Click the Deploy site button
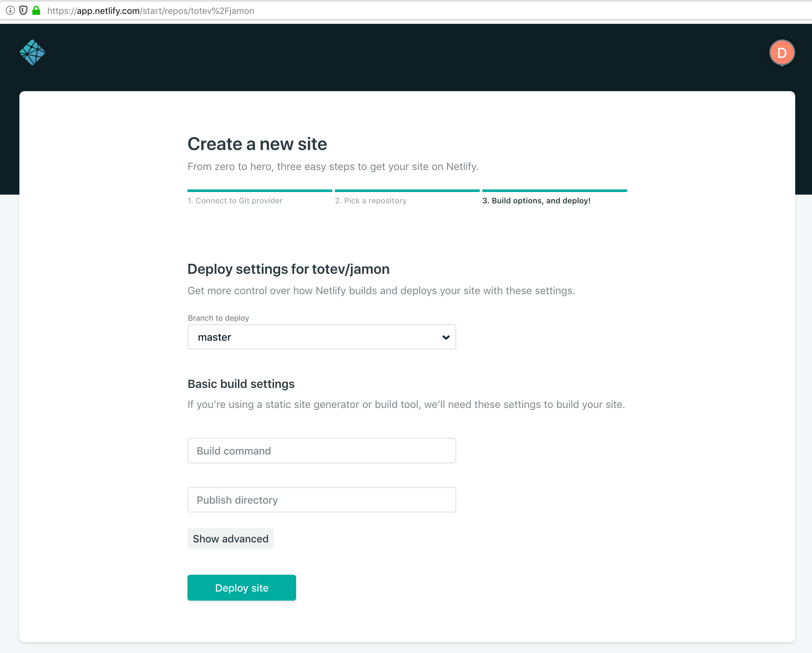The width and height of the screenshot is (812, 653). 241,588
